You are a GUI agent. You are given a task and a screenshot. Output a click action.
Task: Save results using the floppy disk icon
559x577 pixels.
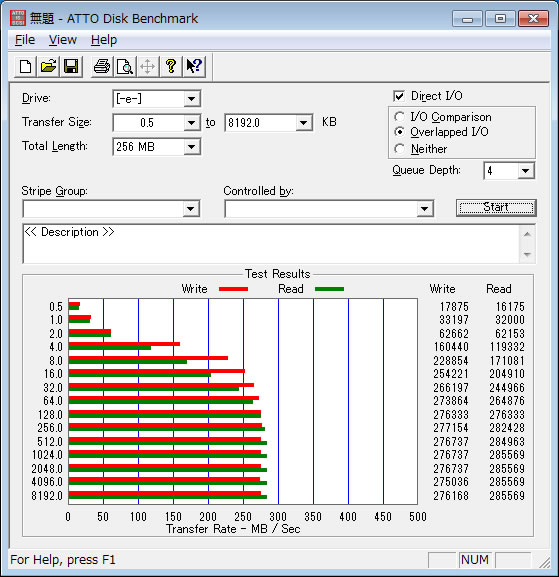(71, 67)
